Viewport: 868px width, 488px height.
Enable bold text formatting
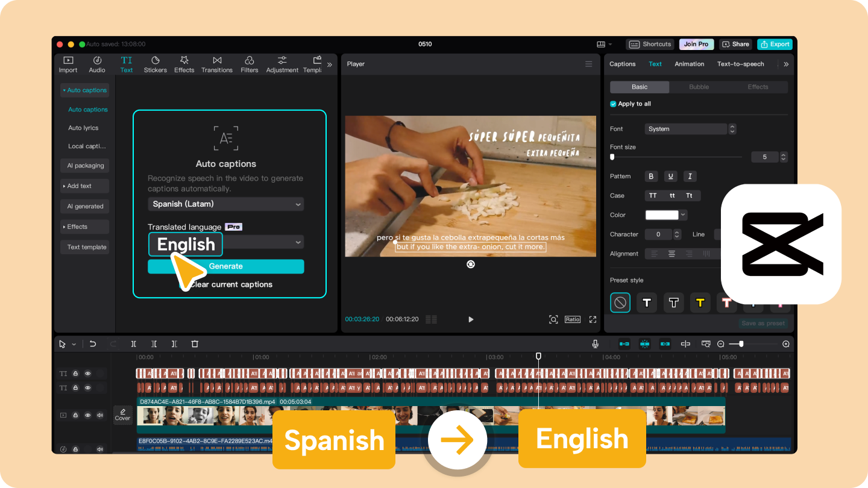tap(651, 176)
